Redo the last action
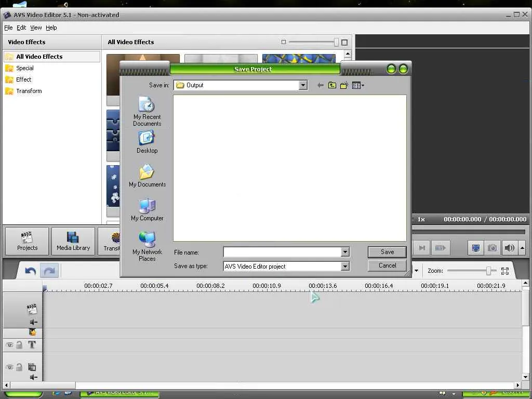532x399 pixels. pyautogui.click(x=49, y=271)
